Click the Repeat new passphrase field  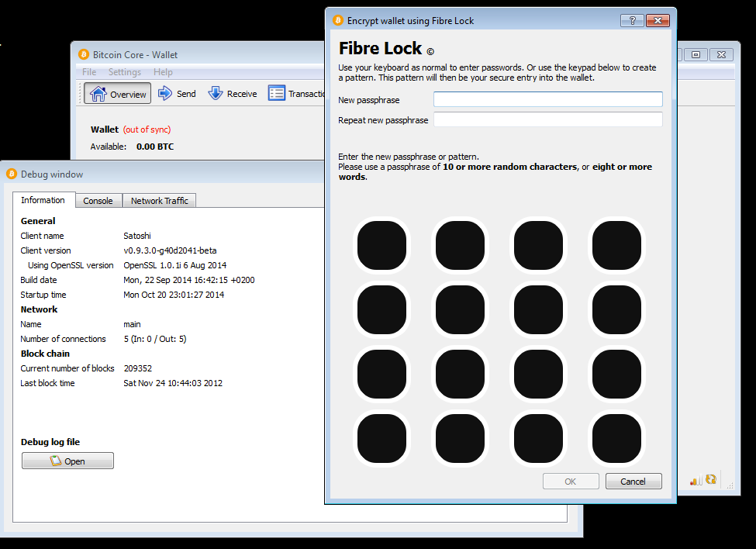pyautogui.click(x=547, y=119)
